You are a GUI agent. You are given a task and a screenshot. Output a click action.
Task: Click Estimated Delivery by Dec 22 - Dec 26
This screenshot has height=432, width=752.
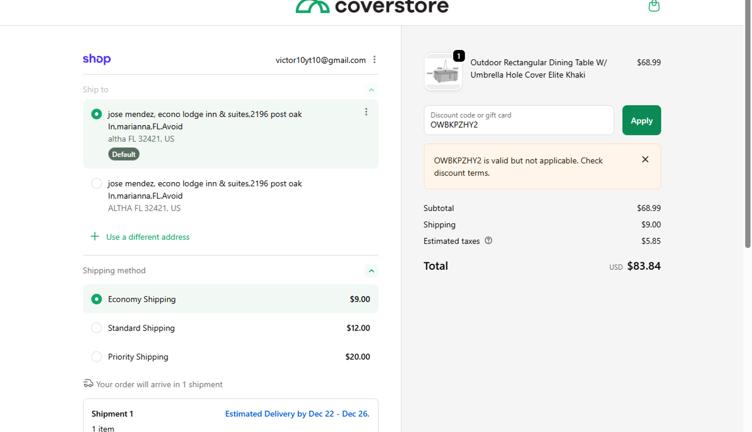click(297, 414)
